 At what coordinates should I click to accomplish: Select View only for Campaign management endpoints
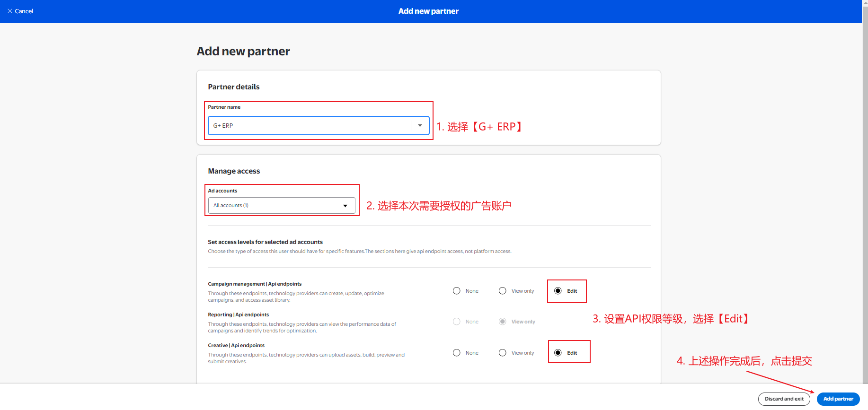[x=503, y=291]
